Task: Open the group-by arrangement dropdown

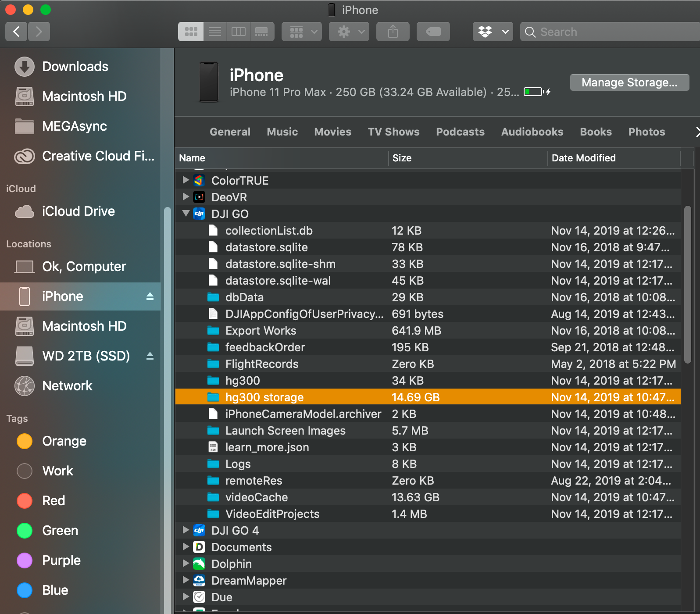Action: 301,32
